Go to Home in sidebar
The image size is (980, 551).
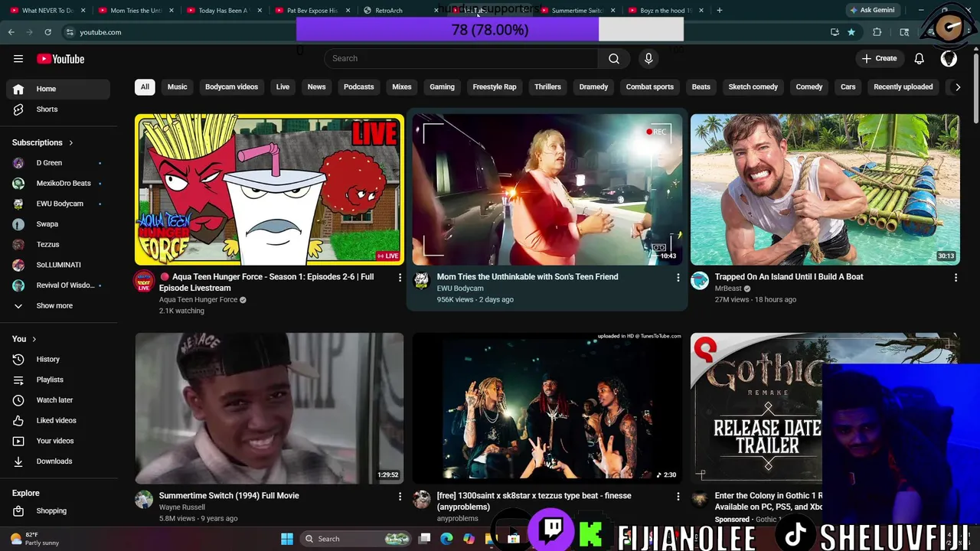click(58, 90)
